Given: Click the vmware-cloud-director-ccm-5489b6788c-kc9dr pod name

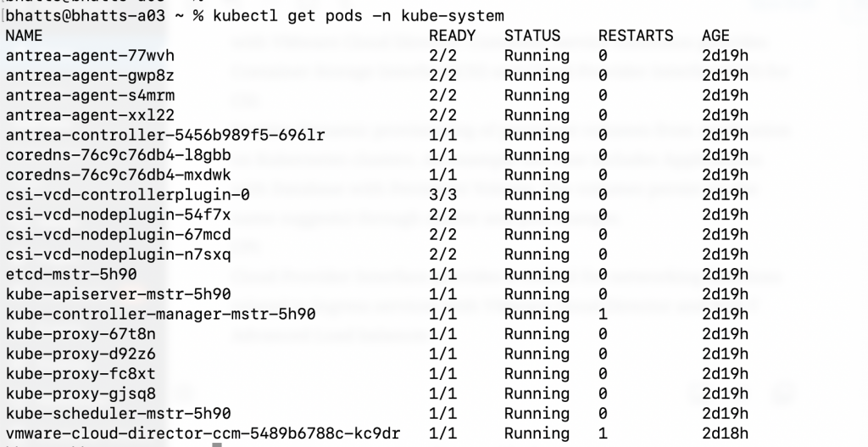Looking at the screenshot, I should pyautogui.click(x=203, y=433).
